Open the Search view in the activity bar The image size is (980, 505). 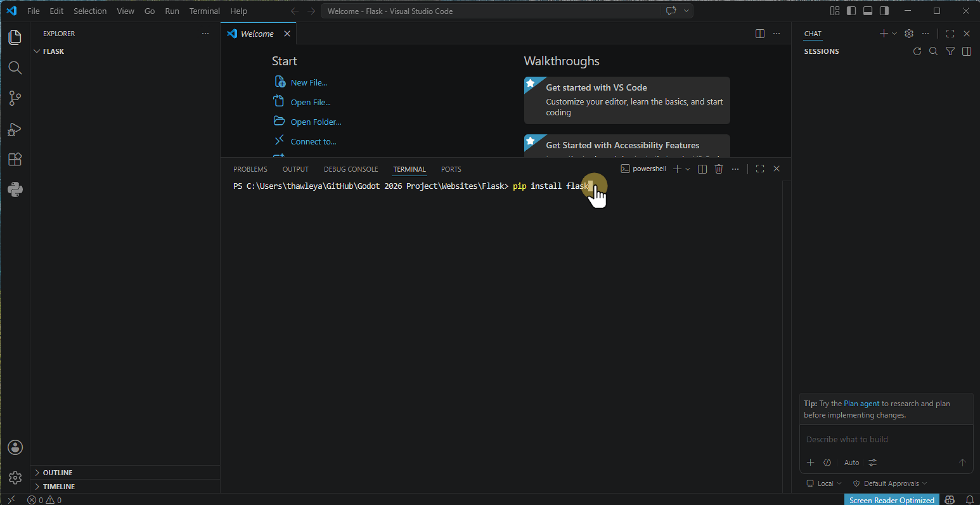pos(15,68)
